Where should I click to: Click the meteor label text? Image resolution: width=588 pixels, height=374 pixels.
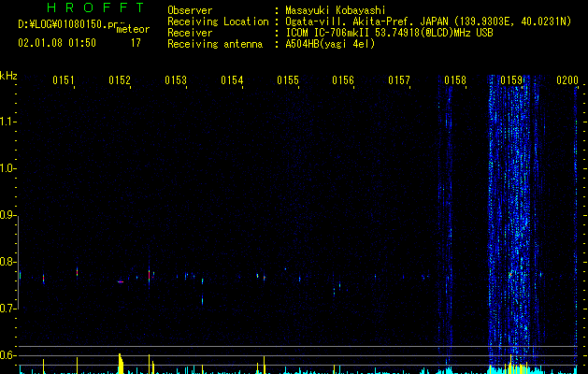coord(133,29)
